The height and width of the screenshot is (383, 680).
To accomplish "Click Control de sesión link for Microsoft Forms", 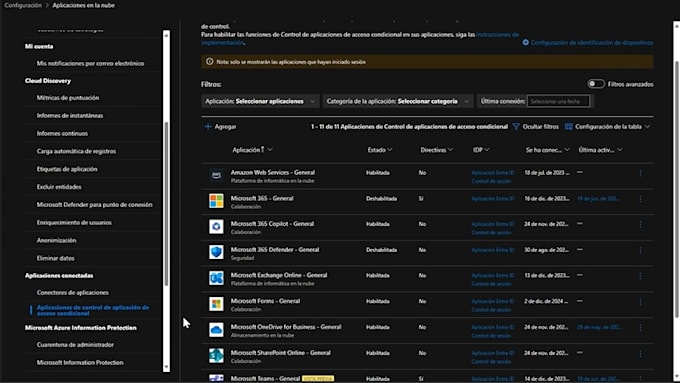I will [491, 310].
